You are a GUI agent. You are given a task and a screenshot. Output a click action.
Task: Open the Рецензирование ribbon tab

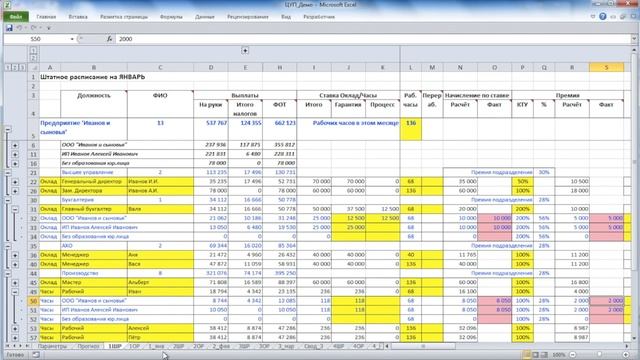tap(248, 17)
